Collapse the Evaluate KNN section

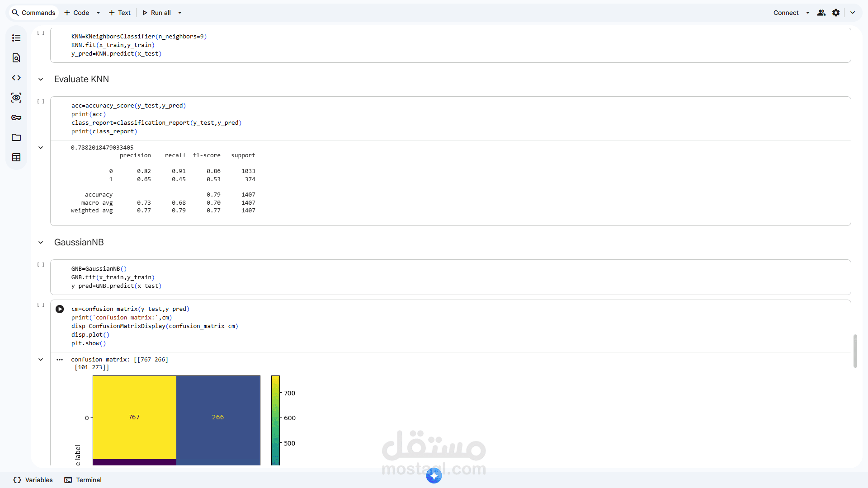pos(41,80)
